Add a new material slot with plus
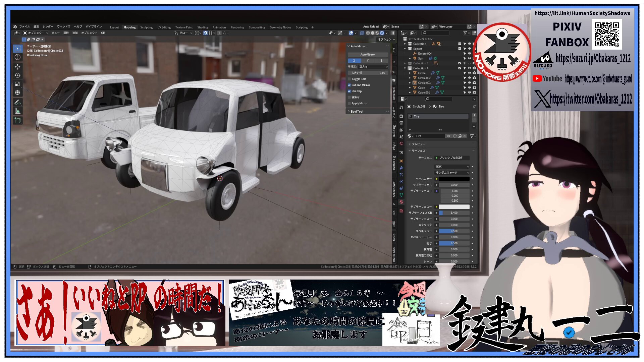This screenshot has height=362, width=644. tap(474, 115)
